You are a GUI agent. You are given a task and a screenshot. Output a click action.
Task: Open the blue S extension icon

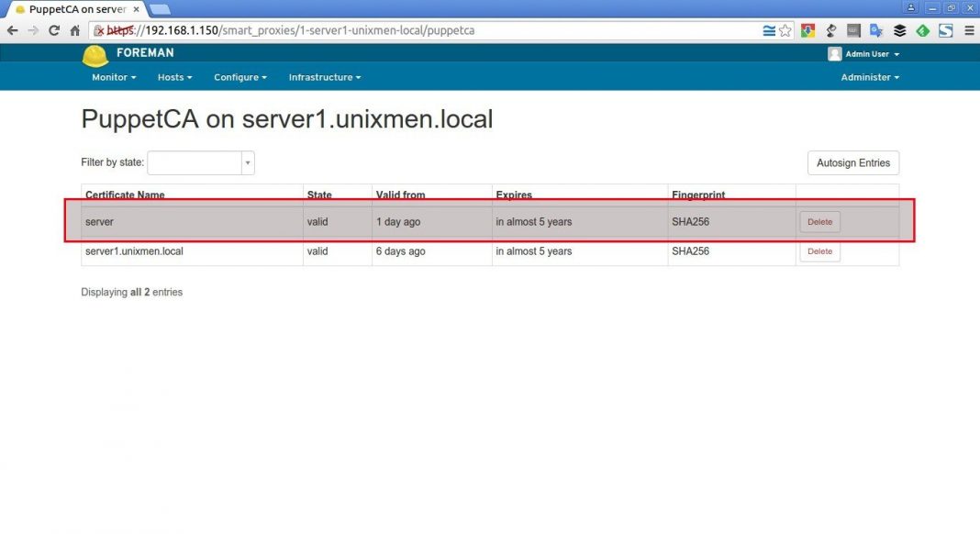tap(946, 30)
